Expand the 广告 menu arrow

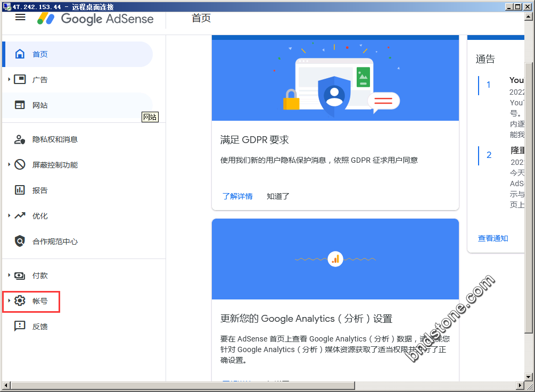[9, 79]
